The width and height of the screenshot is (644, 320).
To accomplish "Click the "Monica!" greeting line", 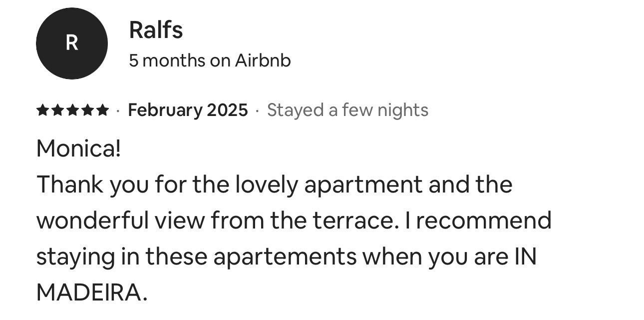I will (78, 148).
